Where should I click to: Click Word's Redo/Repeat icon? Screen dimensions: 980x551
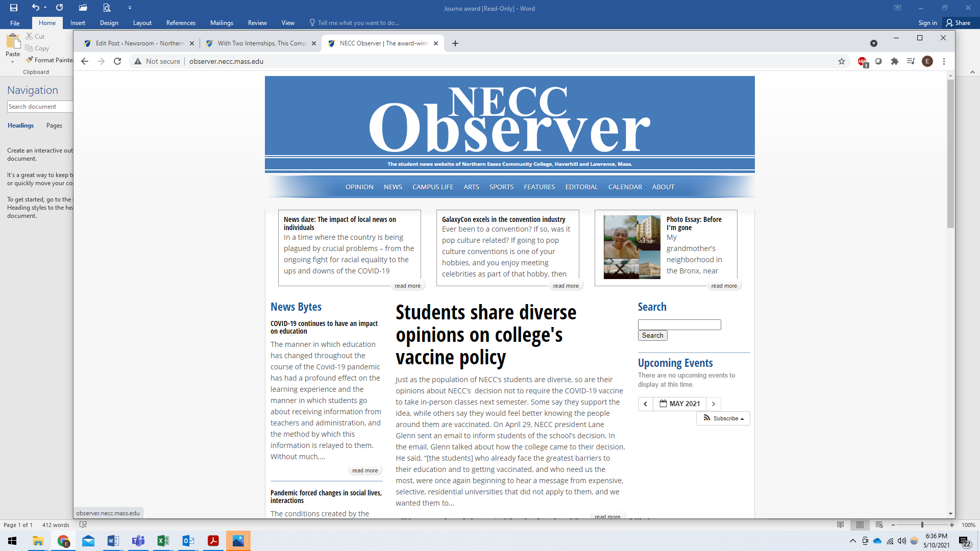coord(59,8)
